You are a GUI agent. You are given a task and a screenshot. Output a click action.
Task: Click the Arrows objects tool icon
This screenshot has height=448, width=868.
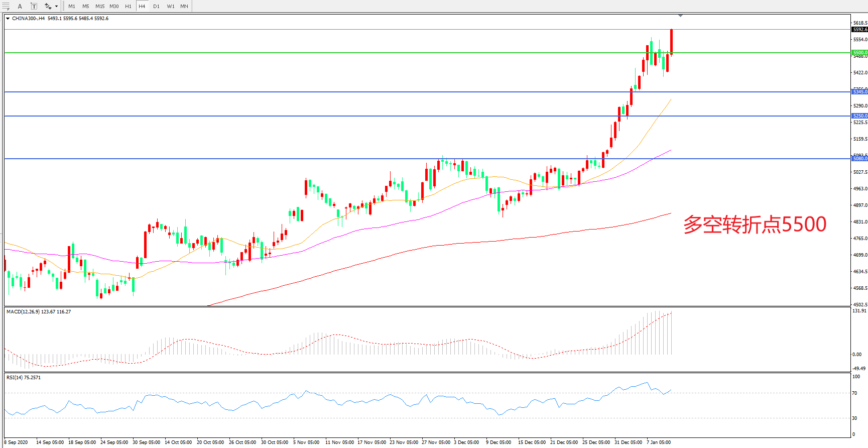point(48,6)
